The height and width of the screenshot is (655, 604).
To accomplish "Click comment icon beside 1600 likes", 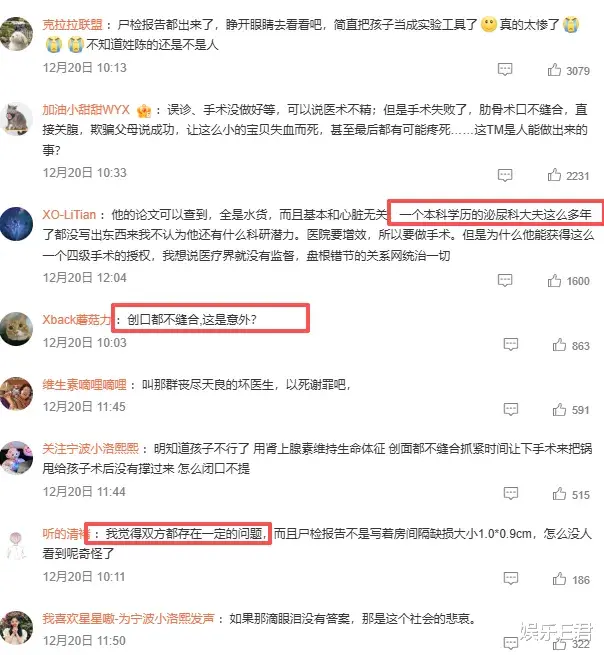I will [x=505, y=280].
